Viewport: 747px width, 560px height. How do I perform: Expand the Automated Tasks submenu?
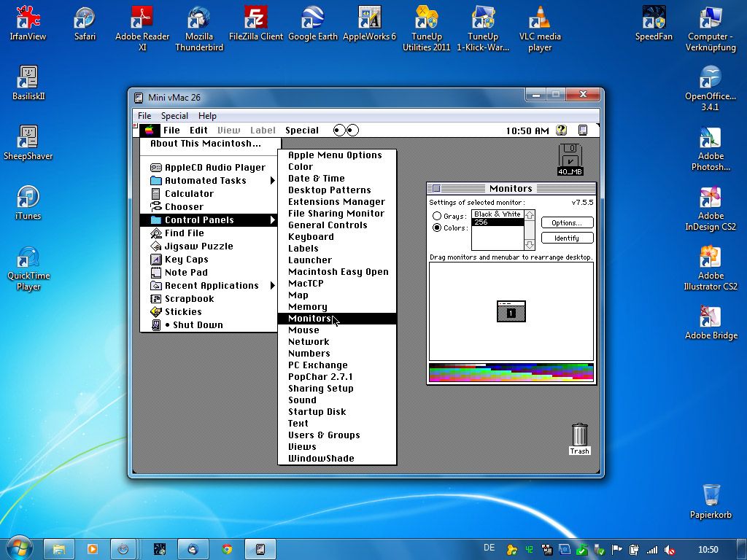pos(208,181)
